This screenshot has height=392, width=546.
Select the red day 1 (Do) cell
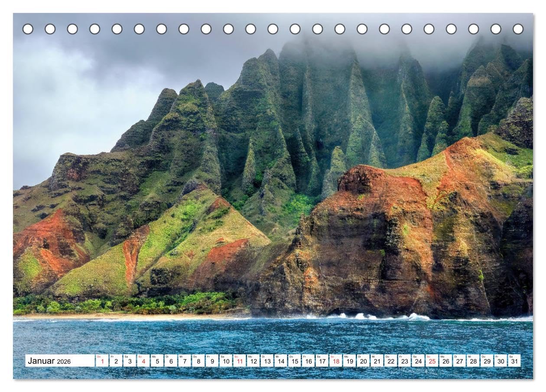tap(102, 361)
